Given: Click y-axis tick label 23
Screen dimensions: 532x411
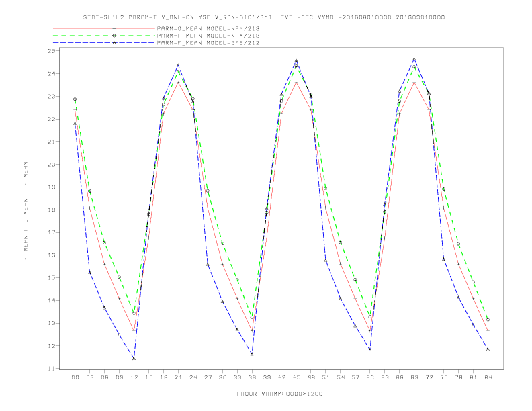Looking at the screenshot, I should tap(52, 96).
